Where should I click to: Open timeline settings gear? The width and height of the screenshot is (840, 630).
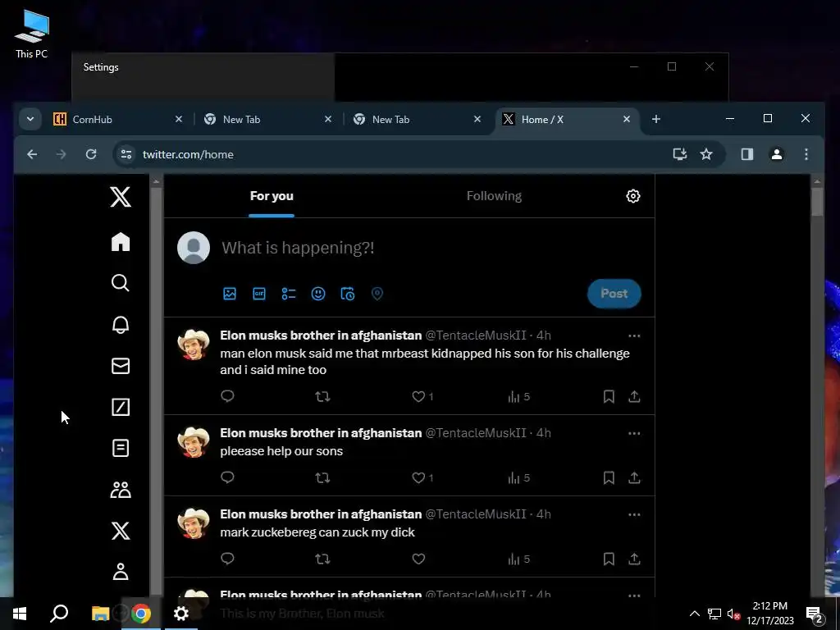[633, 196]
